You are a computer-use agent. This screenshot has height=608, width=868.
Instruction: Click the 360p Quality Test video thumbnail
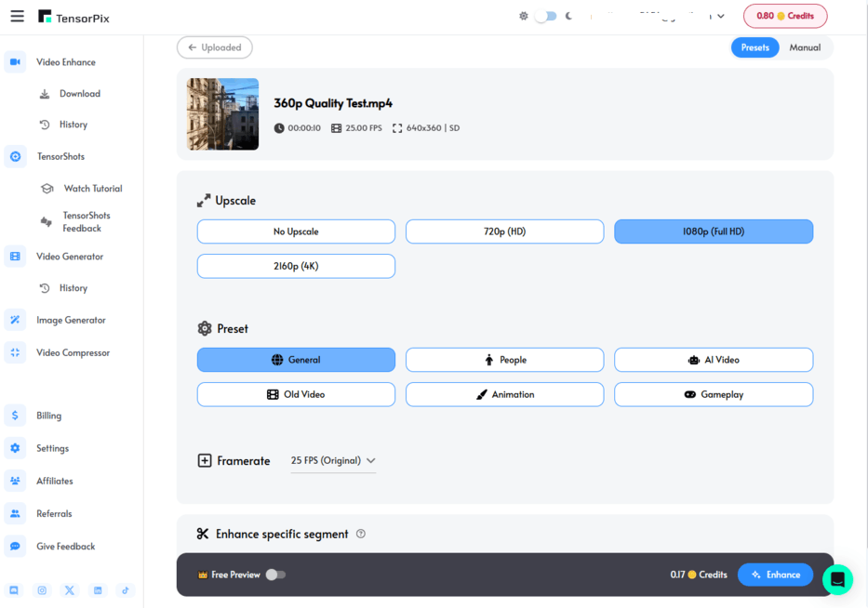tap(223, 114)
